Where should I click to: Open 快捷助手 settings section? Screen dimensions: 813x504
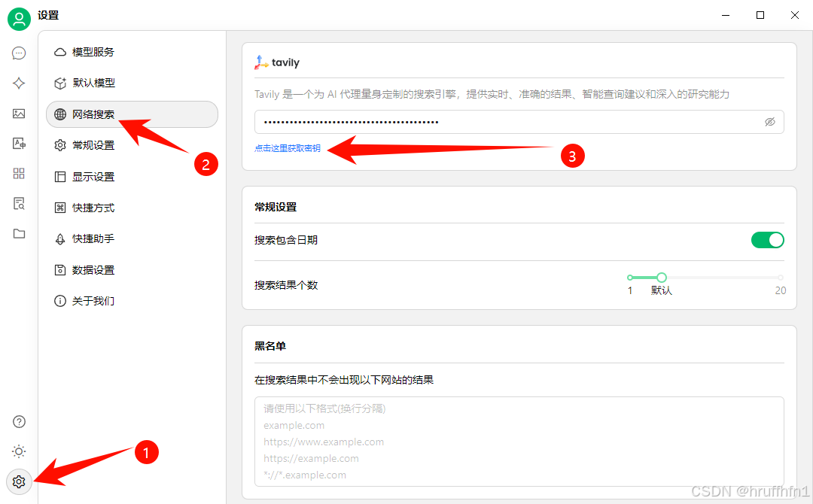[x=132, y=238]
